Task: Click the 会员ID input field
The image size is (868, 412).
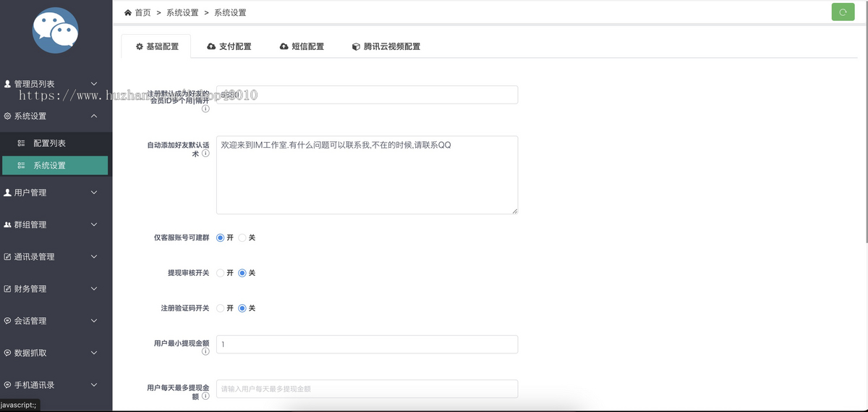Action: 367,95
